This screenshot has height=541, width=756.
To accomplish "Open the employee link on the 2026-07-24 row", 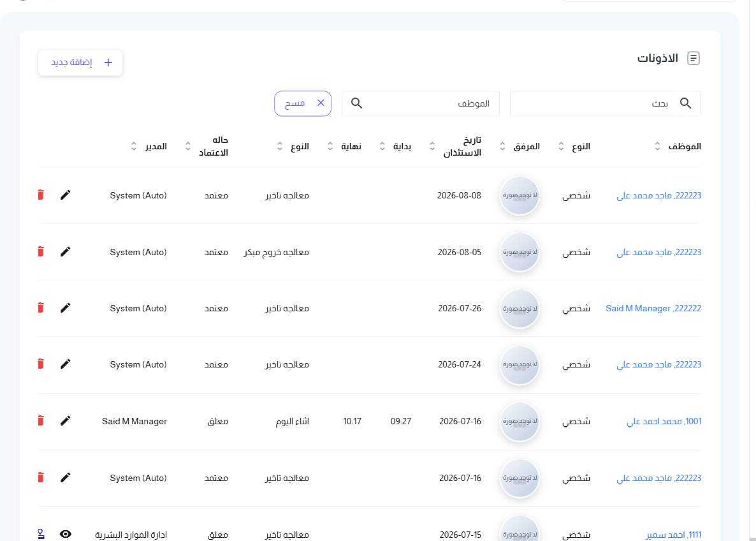I will click(x=658, y=364).
